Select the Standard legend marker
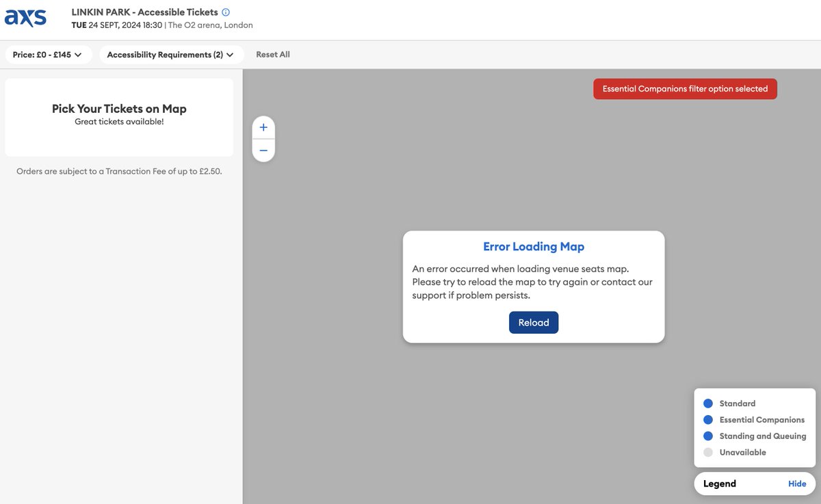This screenshot has height=504, width=821. pos(708,403)
